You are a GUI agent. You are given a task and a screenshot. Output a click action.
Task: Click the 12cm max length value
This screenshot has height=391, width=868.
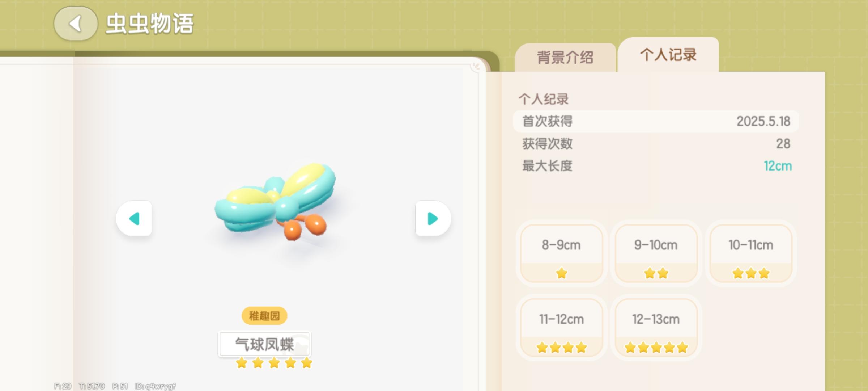click(778, 166)
